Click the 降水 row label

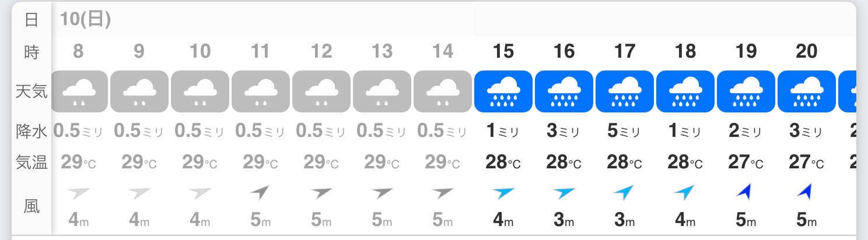point(32,132)
